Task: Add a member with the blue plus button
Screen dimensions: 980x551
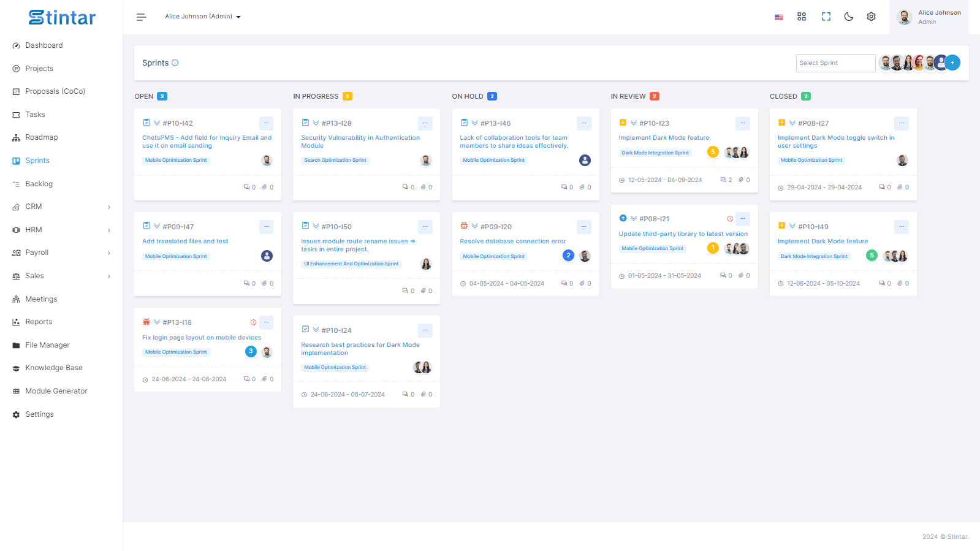Action: coord(952,63)
